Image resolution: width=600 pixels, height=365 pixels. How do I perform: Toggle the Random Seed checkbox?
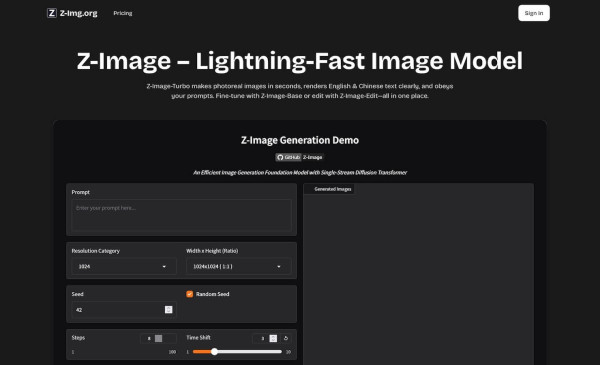(x=189, y=294)
